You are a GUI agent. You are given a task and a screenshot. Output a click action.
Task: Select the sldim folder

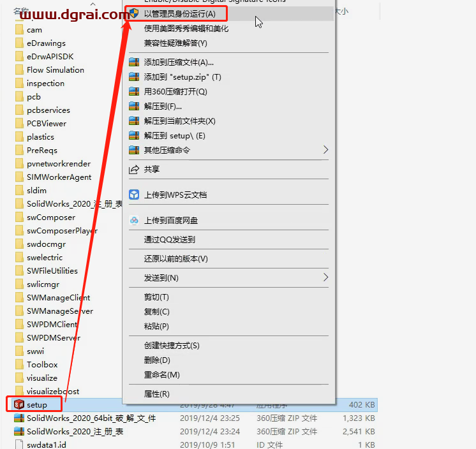coord(36,191)
